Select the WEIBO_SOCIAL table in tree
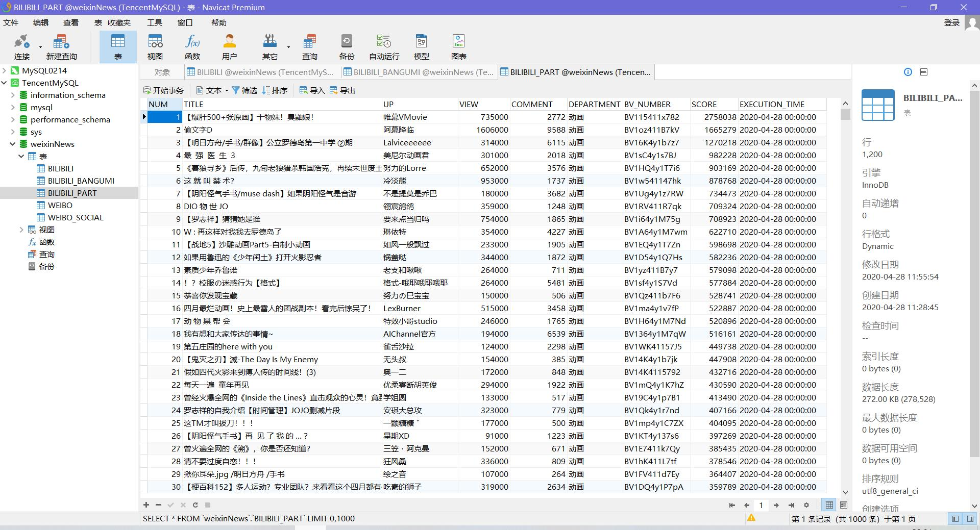Image resolution: width=980 pixels, height=530 pixels. (76, 217)
